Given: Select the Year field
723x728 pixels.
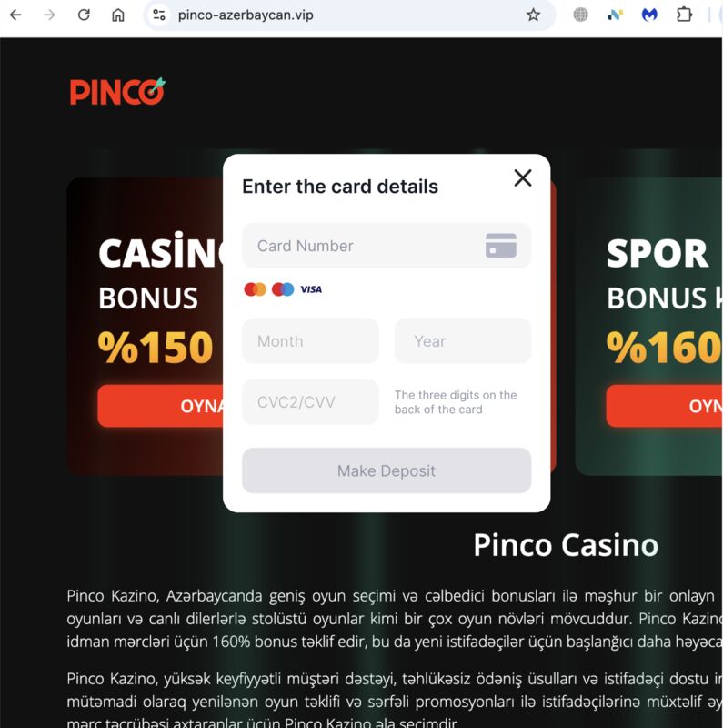Looking at the screenshot, I should 463,341.
